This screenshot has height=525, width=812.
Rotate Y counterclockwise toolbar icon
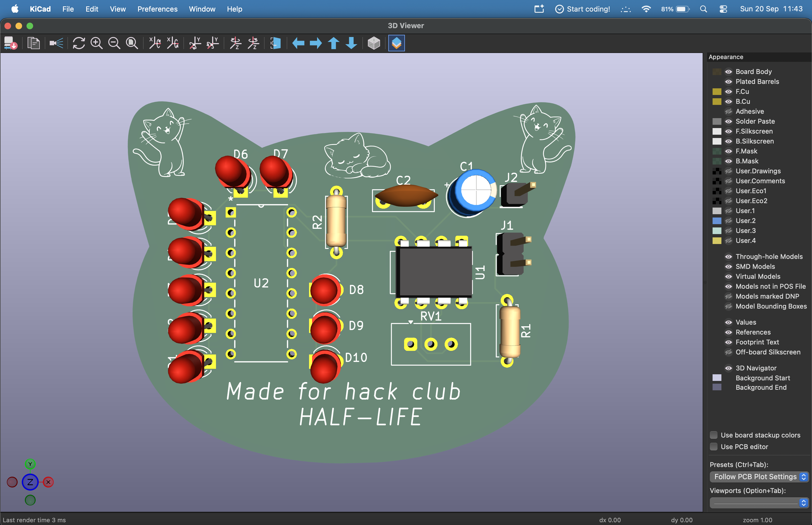click(x=213, y=43)
